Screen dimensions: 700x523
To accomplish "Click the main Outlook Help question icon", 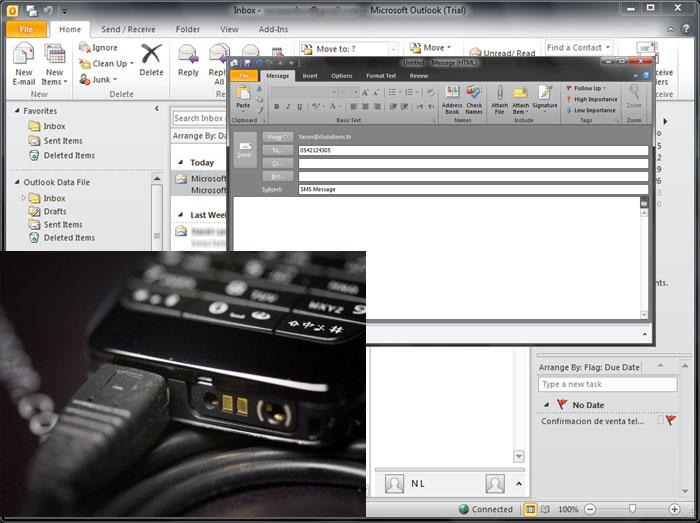I will pos(686,29).
